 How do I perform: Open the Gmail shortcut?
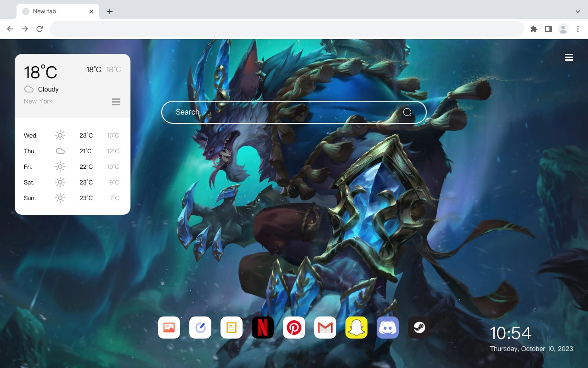click(x=325, y=328)
